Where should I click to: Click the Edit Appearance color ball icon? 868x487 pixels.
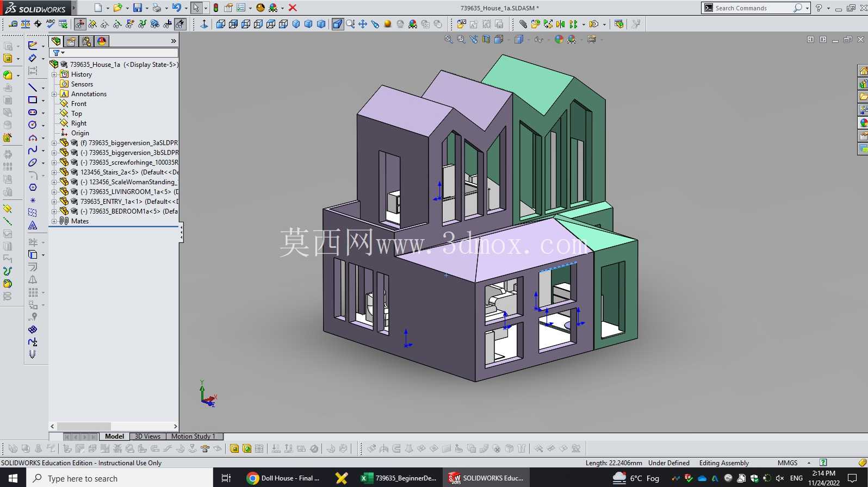pos(559,40)
